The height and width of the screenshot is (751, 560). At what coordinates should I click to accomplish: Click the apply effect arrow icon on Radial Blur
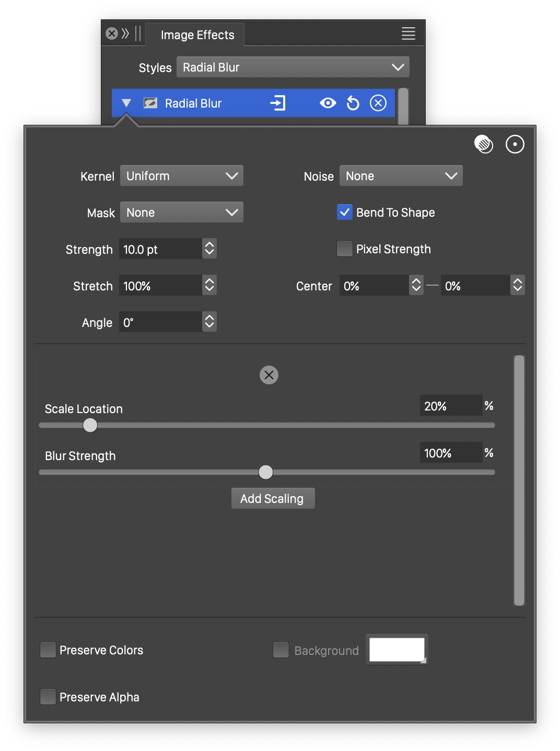click(277, 103)
